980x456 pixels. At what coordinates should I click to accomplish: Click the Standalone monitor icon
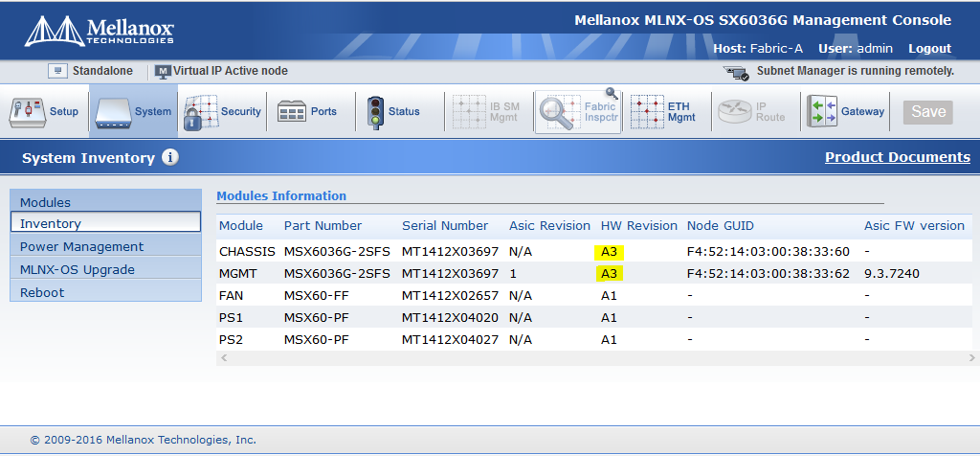(57, 71)
